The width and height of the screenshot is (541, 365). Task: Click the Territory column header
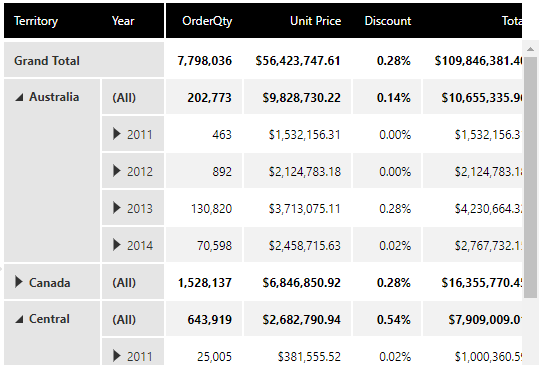coord(36,21)
